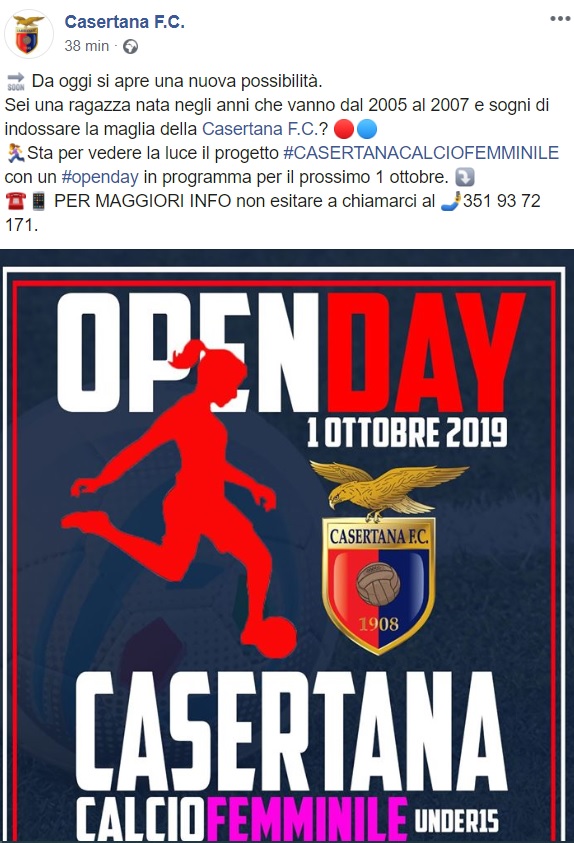Click the mobile phone emoji
The height and width of the screenshot is (843, 574).
coord(39,201)
